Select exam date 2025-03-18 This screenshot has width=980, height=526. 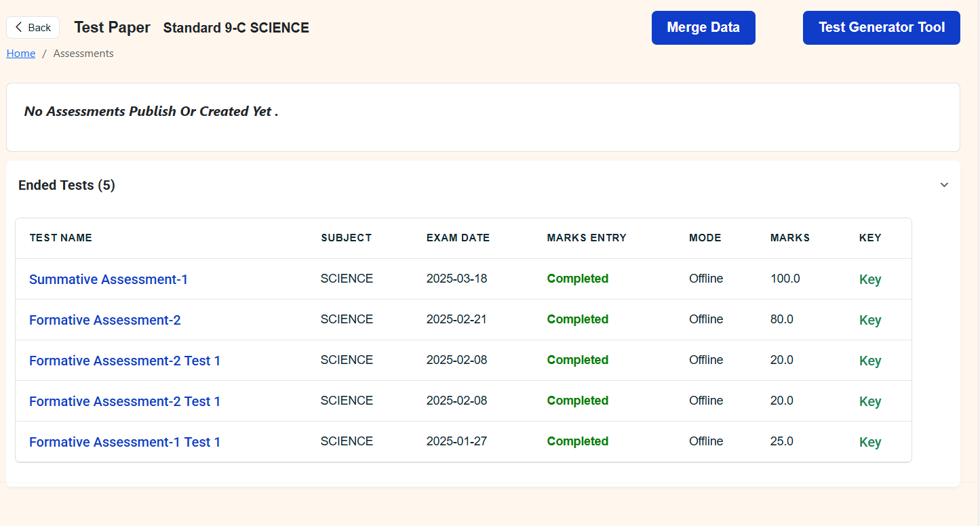(x=456, y=279)
